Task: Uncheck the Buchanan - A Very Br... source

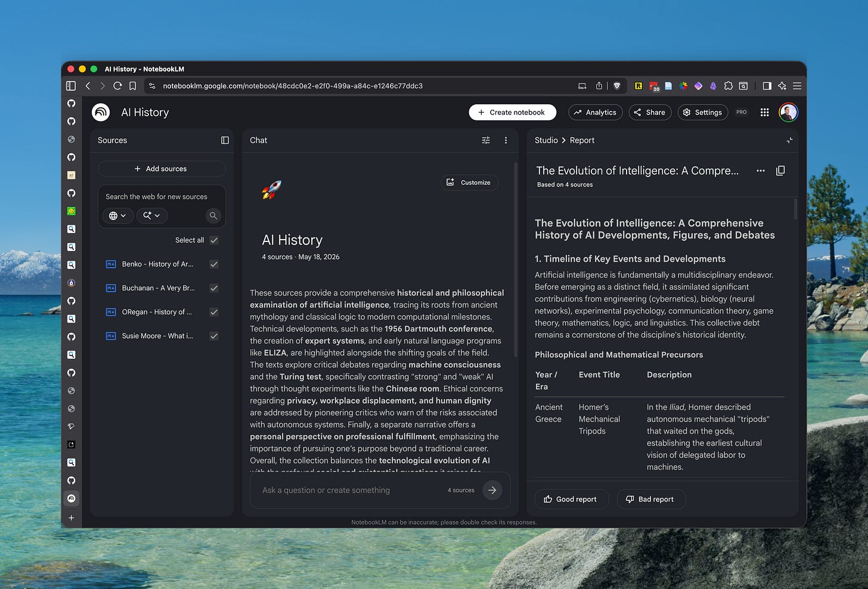Action: [214, 288]
